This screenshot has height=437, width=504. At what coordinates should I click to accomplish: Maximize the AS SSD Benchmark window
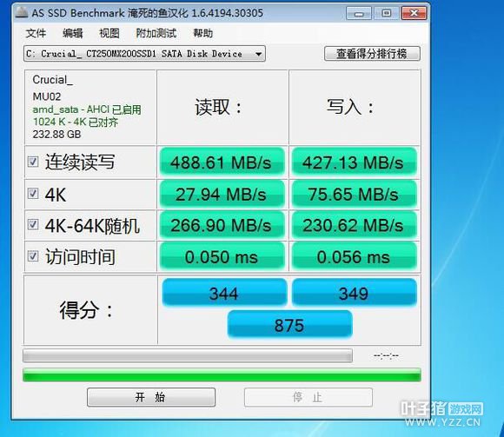pyautogui.click(x=387, y=13)
